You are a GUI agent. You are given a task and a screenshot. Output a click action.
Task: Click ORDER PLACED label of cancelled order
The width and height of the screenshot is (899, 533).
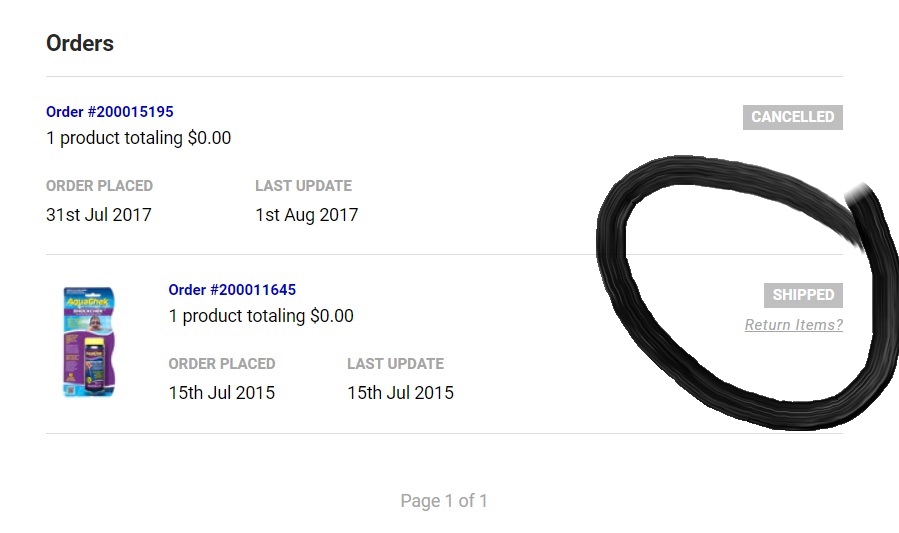pos(99,186)
